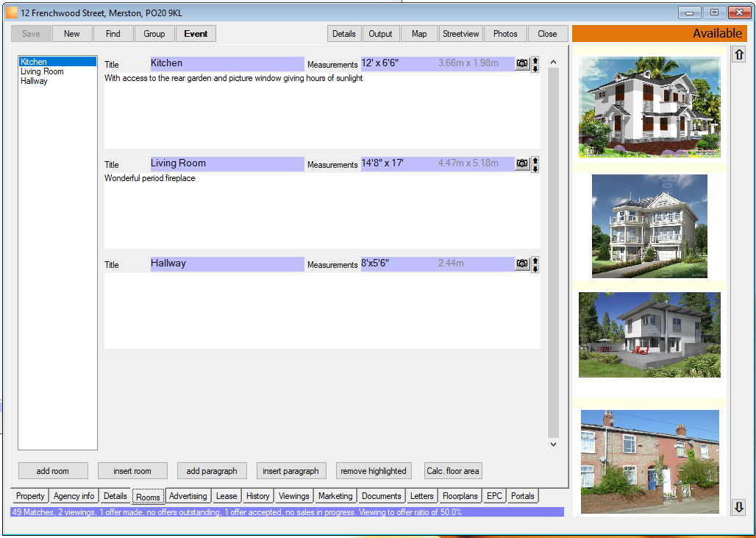This screenshot has height=538, width=756.
Task: Click the Output toolbar button
Action: tap(381, 34)
